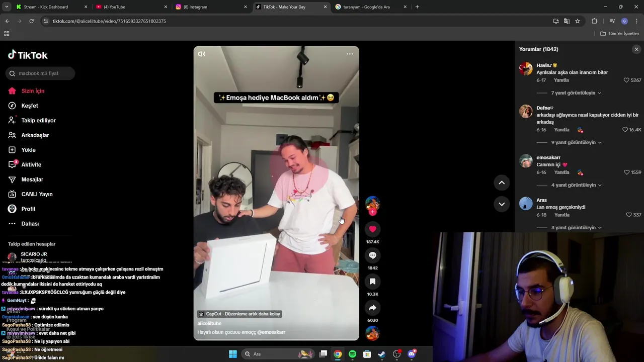The height and width of the screenshot is (362, 644).
Task: Open Aras's profile name
Action: point(541,200)
